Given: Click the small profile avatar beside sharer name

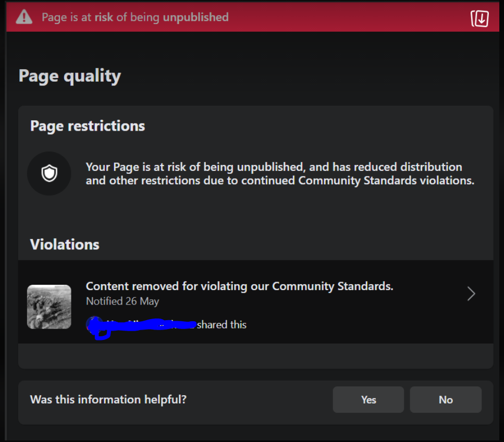Looking at the screenshot, I should (94, 325).
